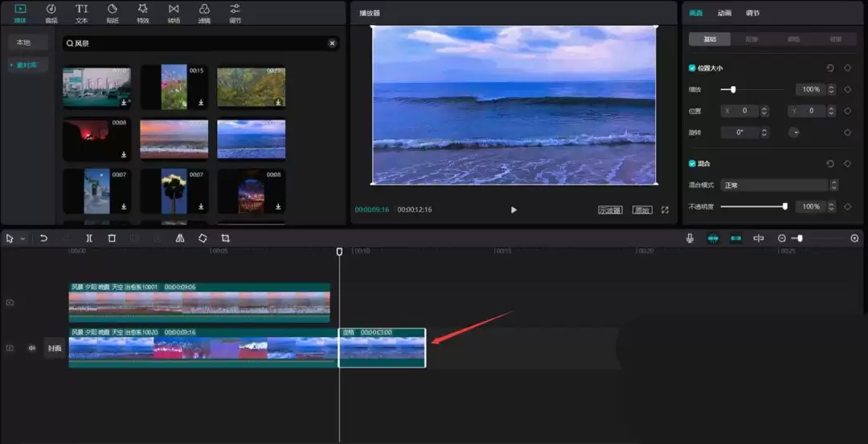Open selection tool dropdown arrow
The height and width of the screenshot is (444, 868).
coord(23,239)
